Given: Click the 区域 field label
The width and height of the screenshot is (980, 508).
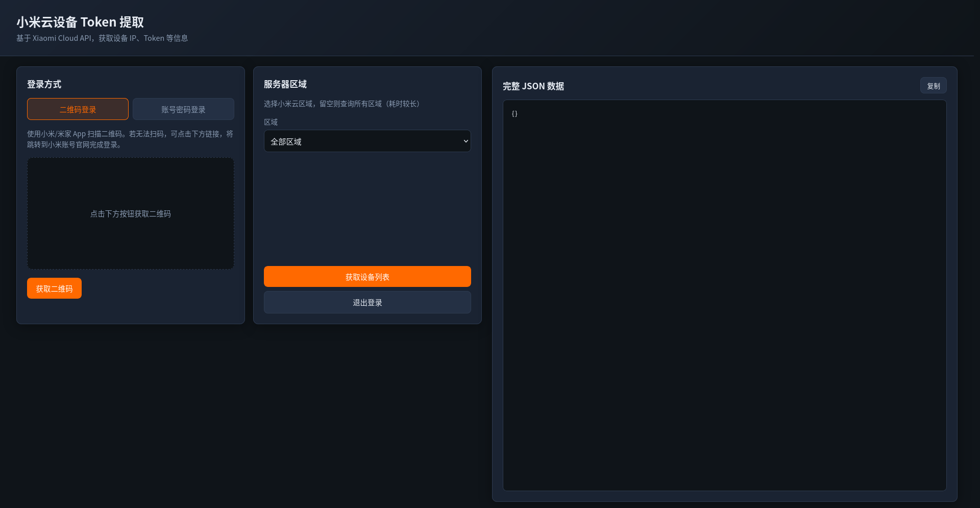Looking at the screenshot, I should (x=271, y=122).
